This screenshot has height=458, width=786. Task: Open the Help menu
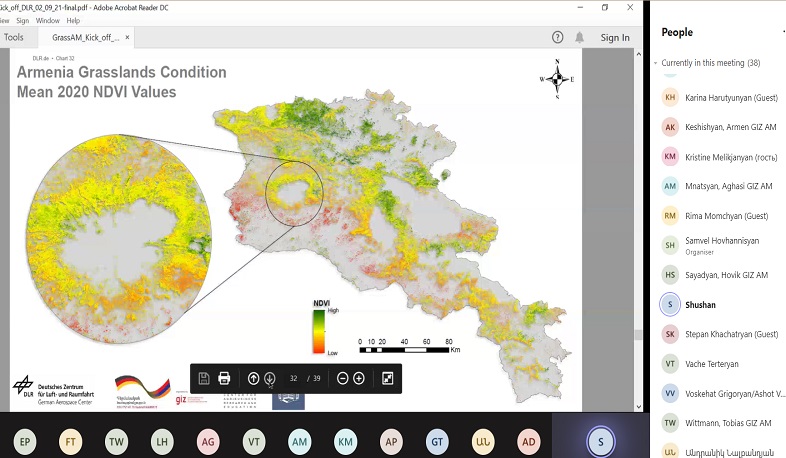73,20
